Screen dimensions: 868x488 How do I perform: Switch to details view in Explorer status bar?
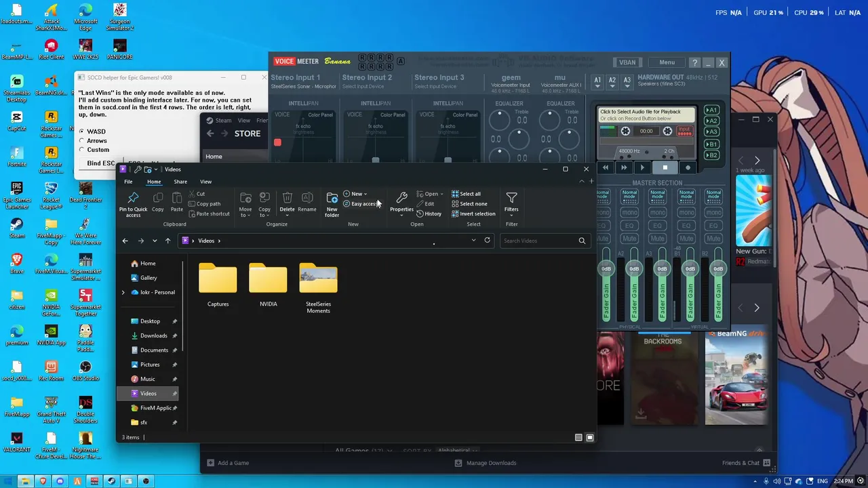578,438
